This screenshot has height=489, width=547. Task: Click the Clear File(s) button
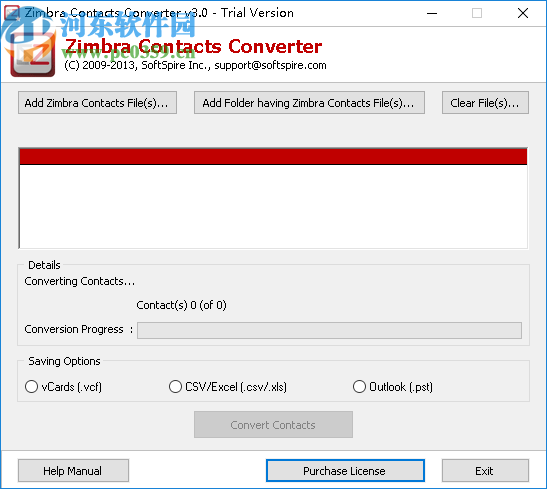pos(485,103)
